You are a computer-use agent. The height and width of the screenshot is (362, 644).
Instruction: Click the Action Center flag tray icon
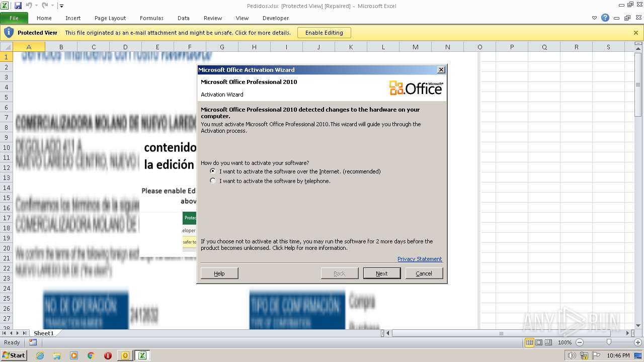[x=596, y=355]
